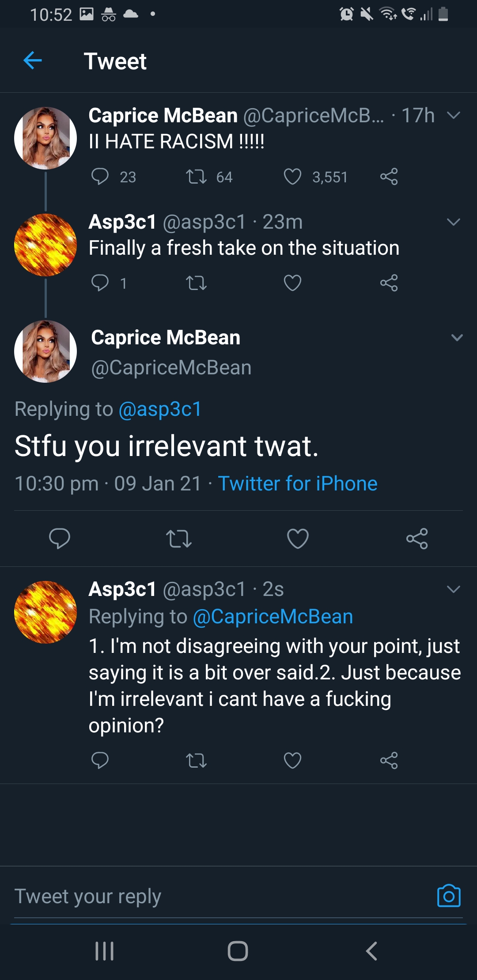This screenshot has width=477, height=980.
Task: Share the "Stfu you irrelevant twat" tweet
Action: pos(417,539)
